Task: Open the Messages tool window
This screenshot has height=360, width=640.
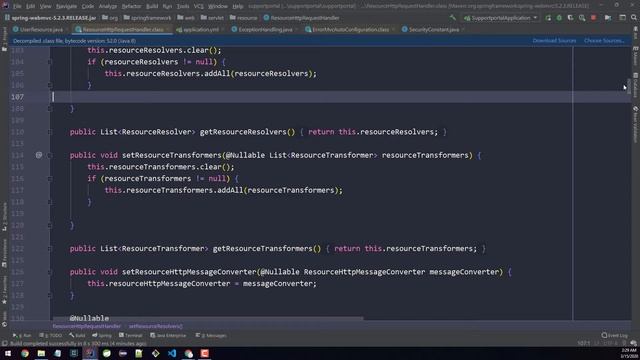Action: pos(211,336)
